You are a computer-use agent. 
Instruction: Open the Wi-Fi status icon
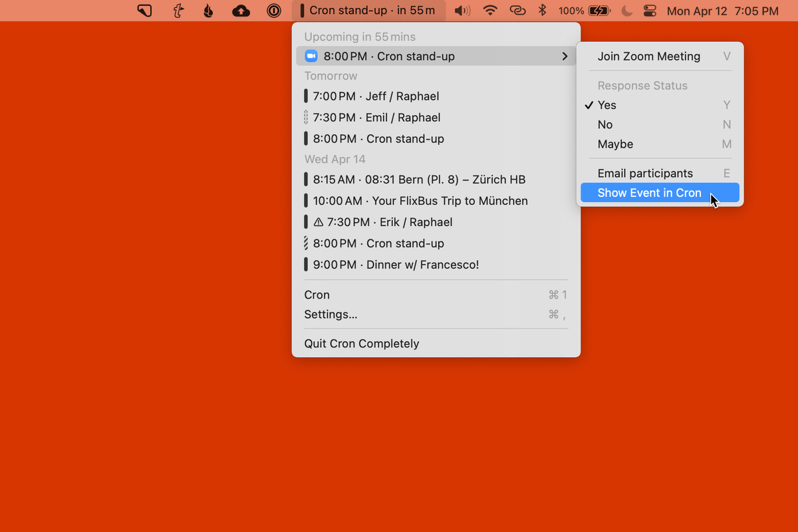tap(491, 11)
